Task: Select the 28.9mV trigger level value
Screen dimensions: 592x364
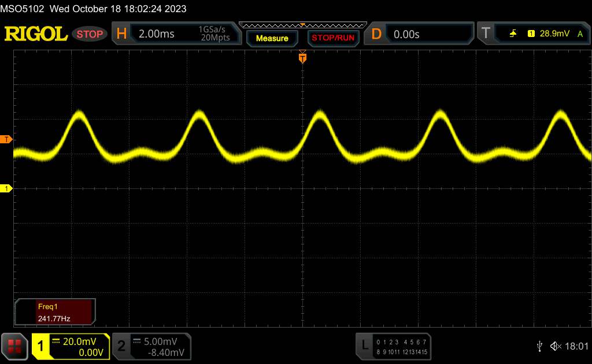Action: 554,34
